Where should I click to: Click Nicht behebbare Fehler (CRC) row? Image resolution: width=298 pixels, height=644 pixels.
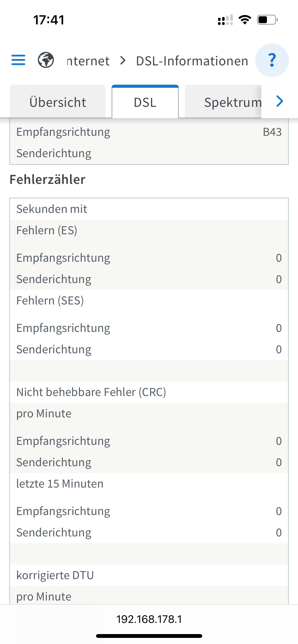point(149,392)
